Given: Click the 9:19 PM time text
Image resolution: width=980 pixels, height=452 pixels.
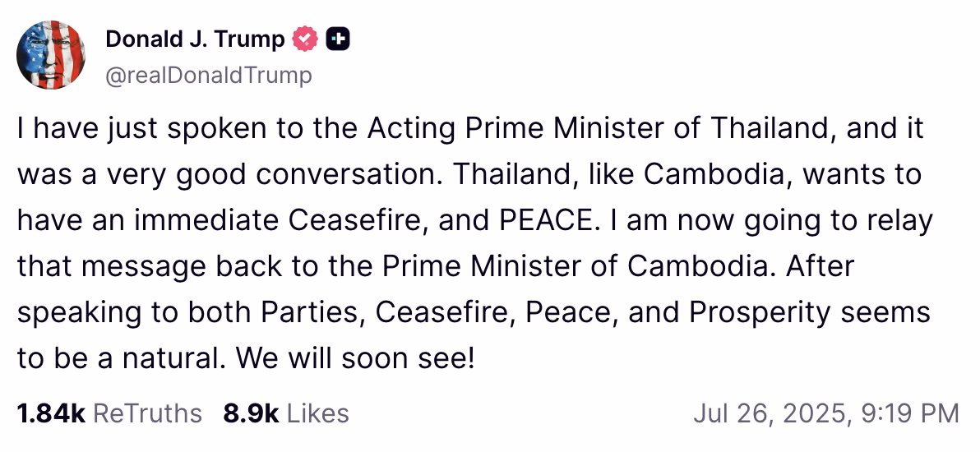Looking at the screenshot, I should [x=911, y=413].
